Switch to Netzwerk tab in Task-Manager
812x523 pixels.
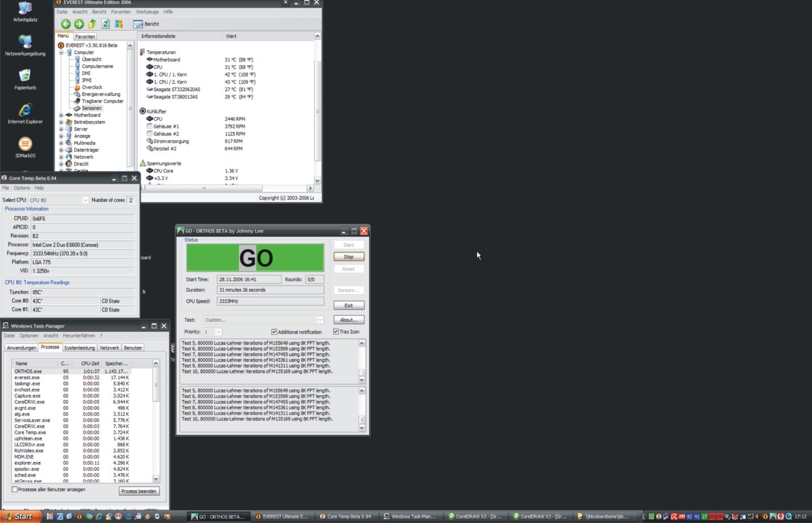pos(109,348)
